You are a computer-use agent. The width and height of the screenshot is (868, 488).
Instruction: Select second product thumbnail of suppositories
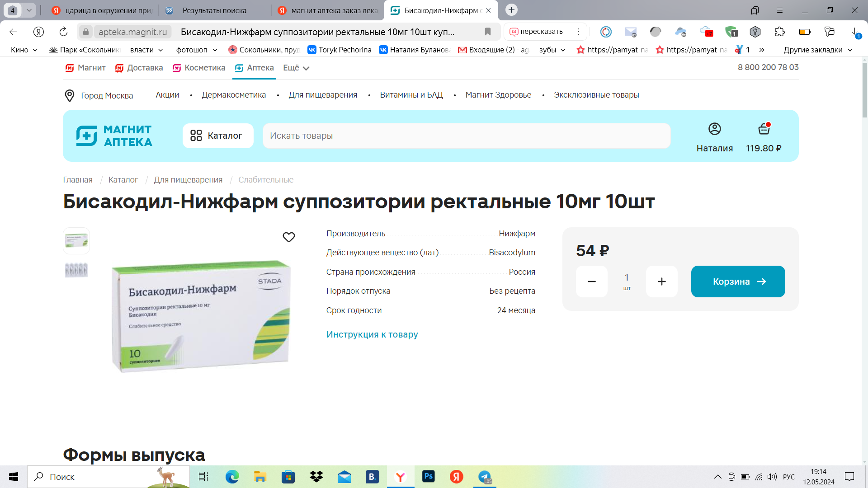(x=76, y=270)
